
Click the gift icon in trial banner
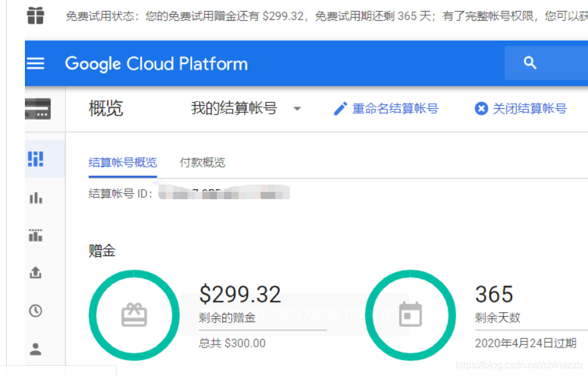click(36, 16)
